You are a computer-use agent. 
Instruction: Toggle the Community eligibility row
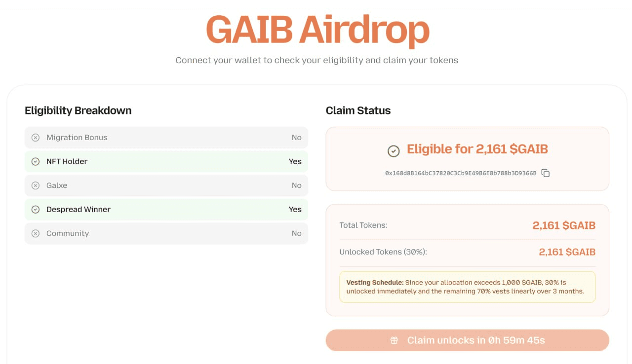click(166, 233)
